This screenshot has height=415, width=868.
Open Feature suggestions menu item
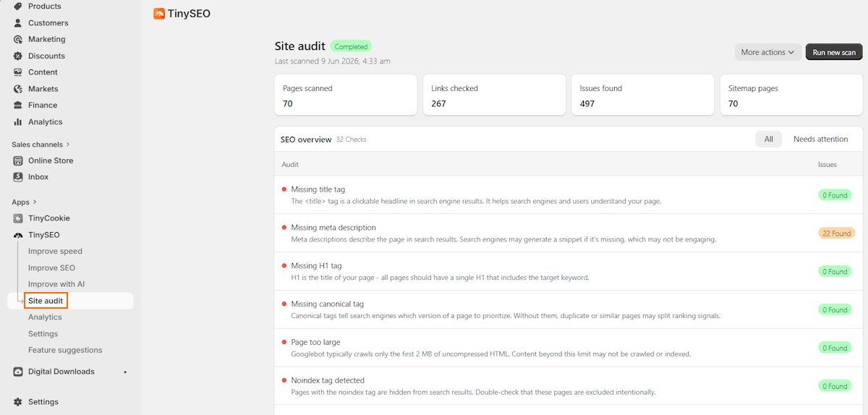(65, 350)
